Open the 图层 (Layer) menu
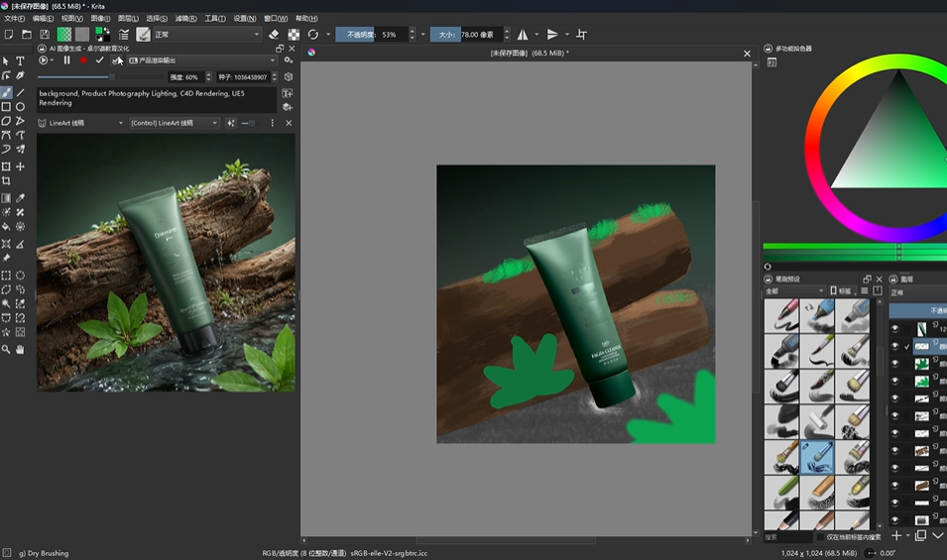Image resolution: width=947 pixels, height=560 pixels. point(128,18)
